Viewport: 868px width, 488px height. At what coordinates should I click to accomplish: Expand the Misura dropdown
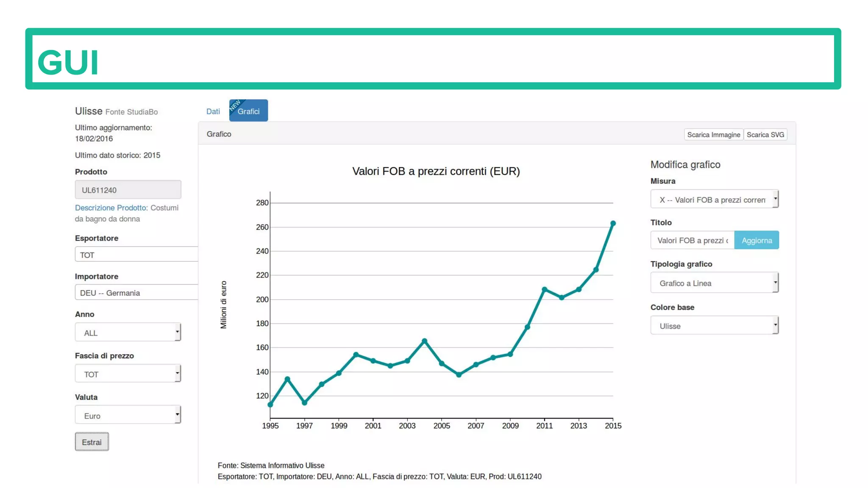pos(714,200)
